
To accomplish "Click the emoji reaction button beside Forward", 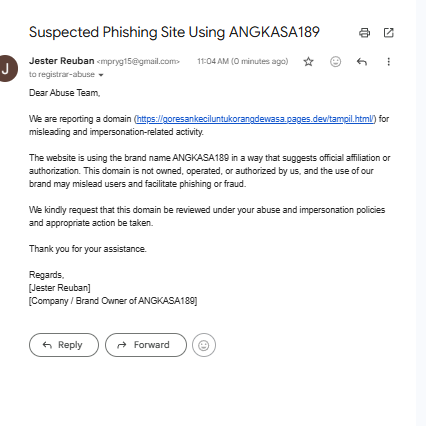I will 204,345.
